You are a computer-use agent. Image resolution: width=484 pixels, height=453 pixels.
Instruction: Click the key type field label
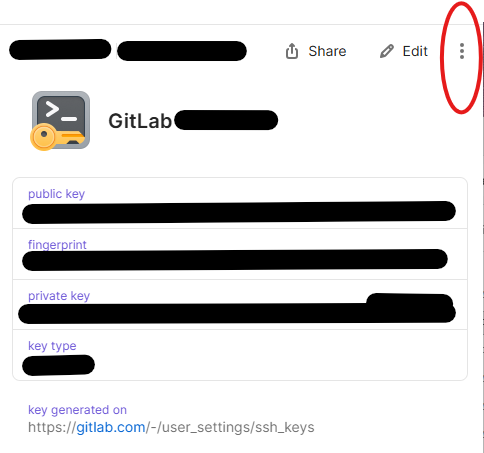pos(52,346)
